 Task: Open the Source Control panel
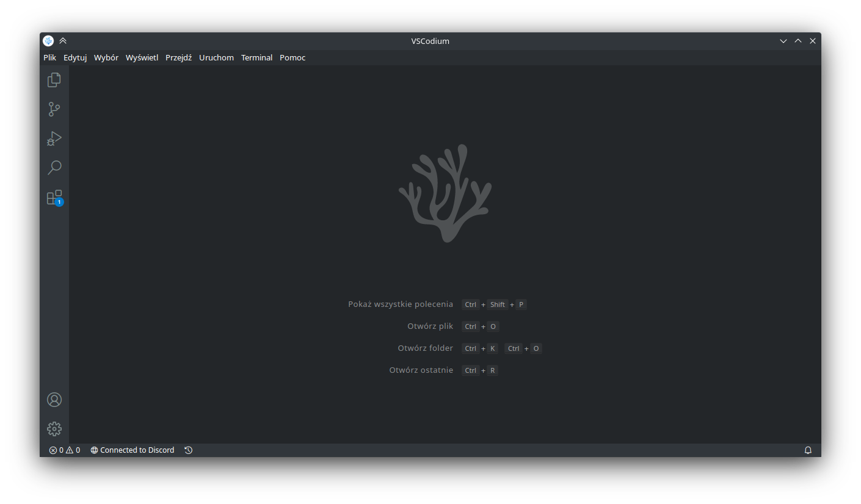54,109
